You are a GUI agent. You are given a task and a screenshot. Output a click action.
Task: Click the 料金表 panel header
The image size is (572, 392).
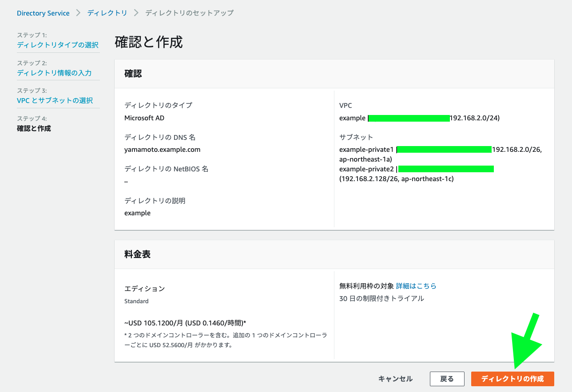click(137, 254)
